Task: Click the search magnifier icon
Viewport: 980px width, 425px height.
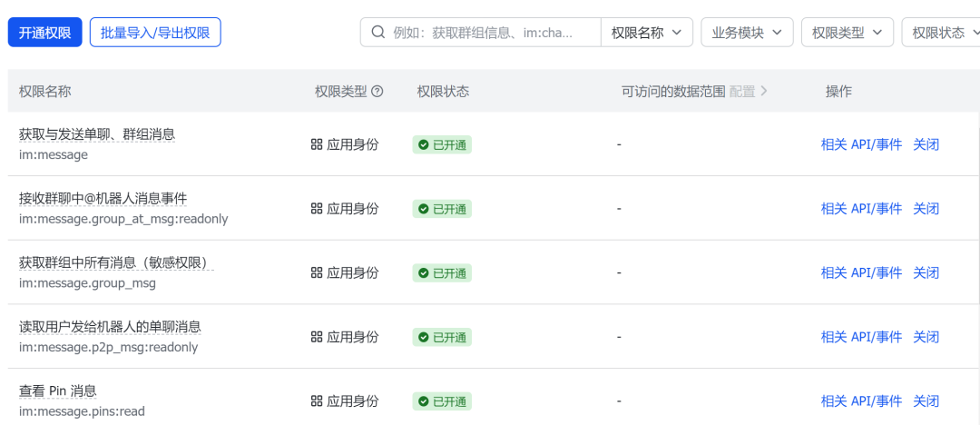Action: [378, 33]
